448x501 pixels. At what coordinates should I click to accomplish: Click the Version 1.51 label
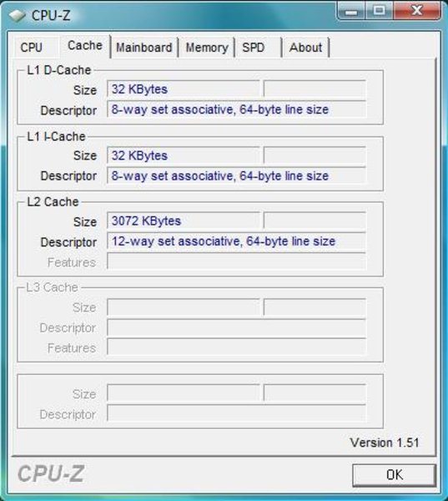click(384, 443)
